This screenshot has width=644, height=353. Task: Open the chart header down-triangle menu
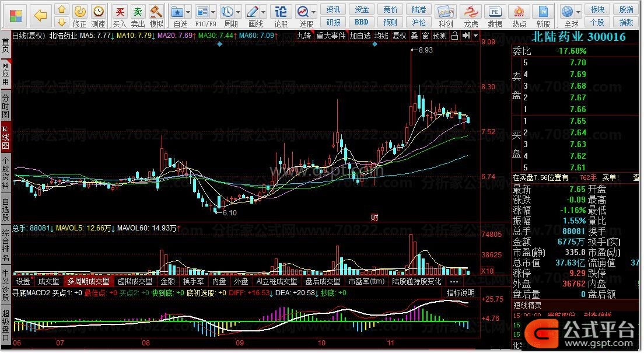pos(475,36)
